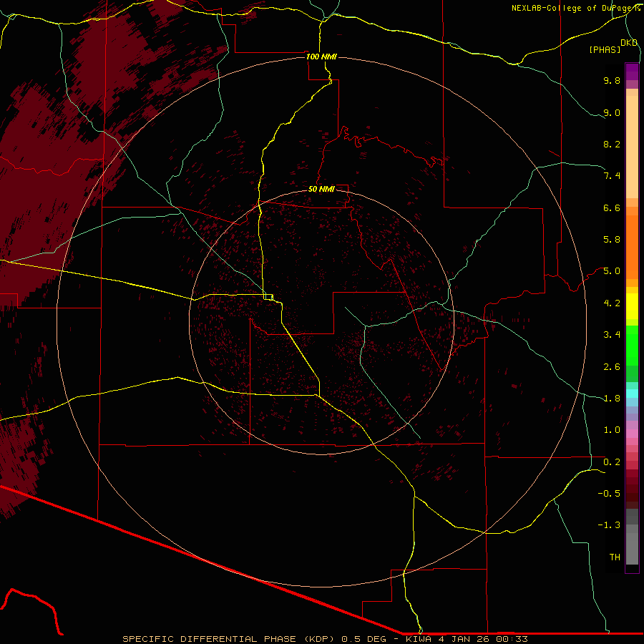Image resolution: width=644 pixels, height=644 pixels.
Task: Click the 7.4 value on the color scale
Action: (x=612, y=176)
